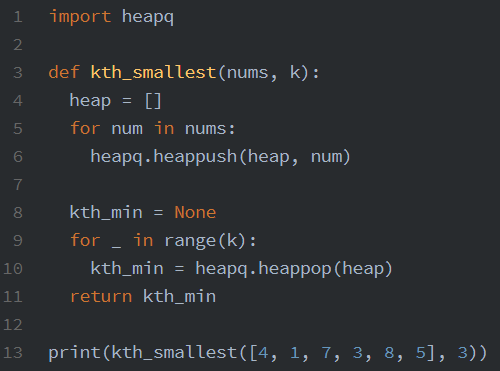The height and width of the screenshot is (371, 500).
Task: Click line number 7 in the gutter
Action: pos(18,185)
